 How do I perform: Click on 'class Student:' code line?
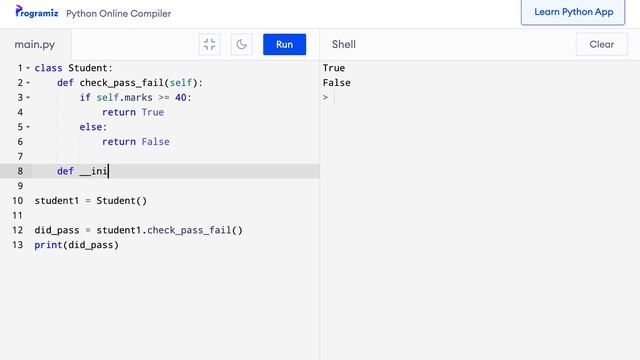73,68
